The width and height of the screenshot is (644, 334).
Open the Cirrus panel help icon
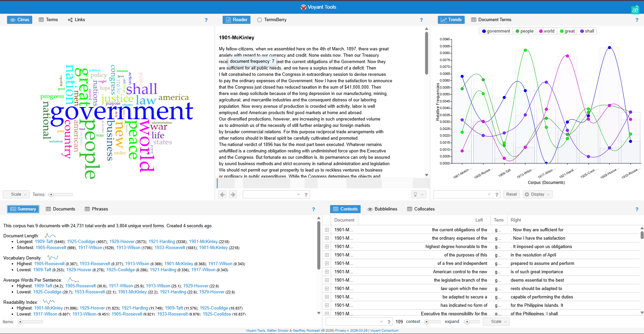[206, 20]
